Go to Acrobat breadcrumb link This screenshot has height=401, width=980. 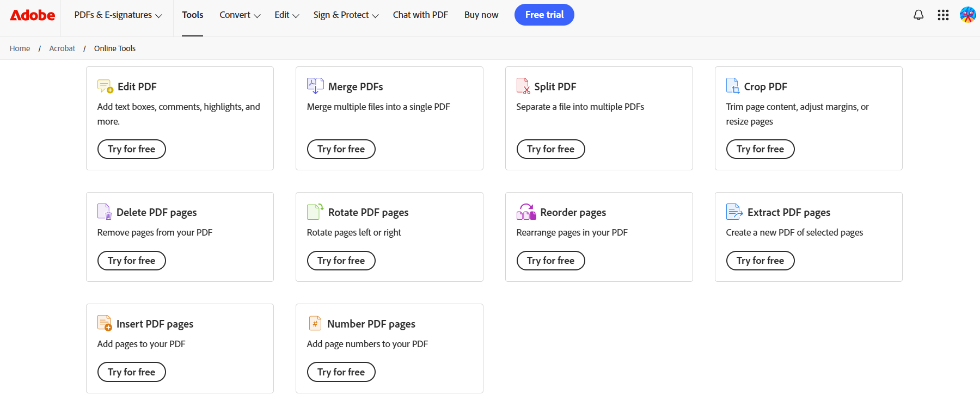(x=62, y=48)
